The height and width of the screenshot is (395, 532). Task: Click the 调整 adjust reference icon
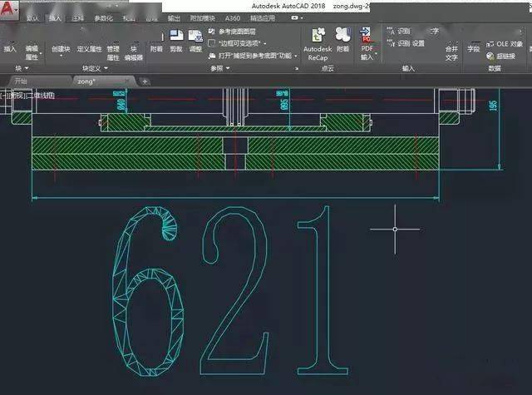[x=196, y=37]
